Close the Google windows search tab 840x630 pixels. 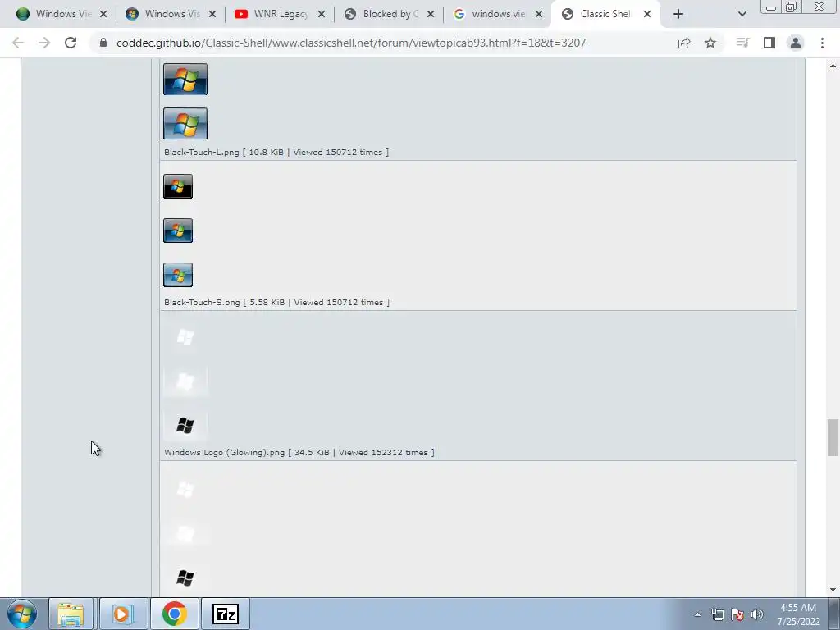[539, 14]
